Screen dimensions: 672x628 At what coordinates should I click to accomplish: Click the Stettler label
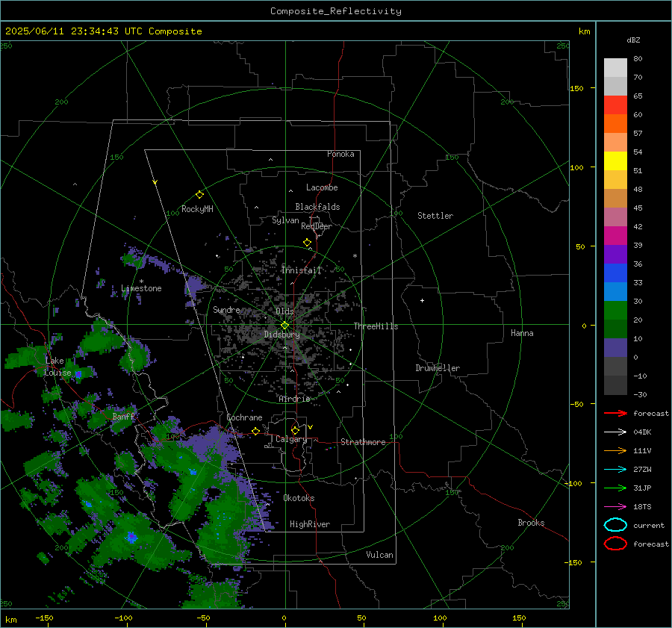point(435,216)
